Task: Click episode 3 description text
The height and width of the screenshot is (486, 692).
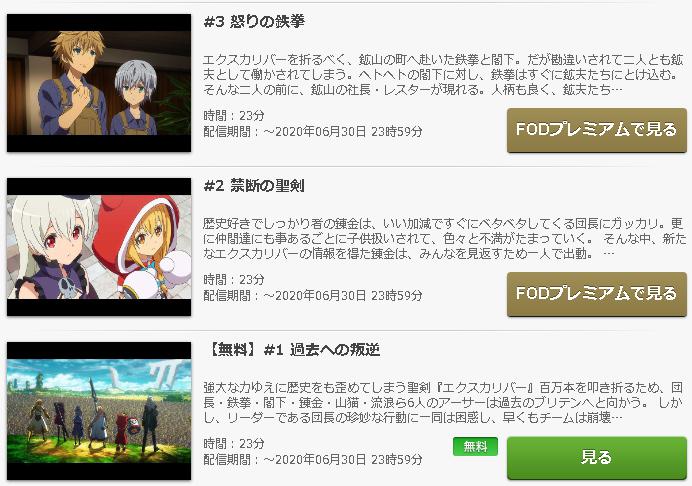Action: point(444,75)
